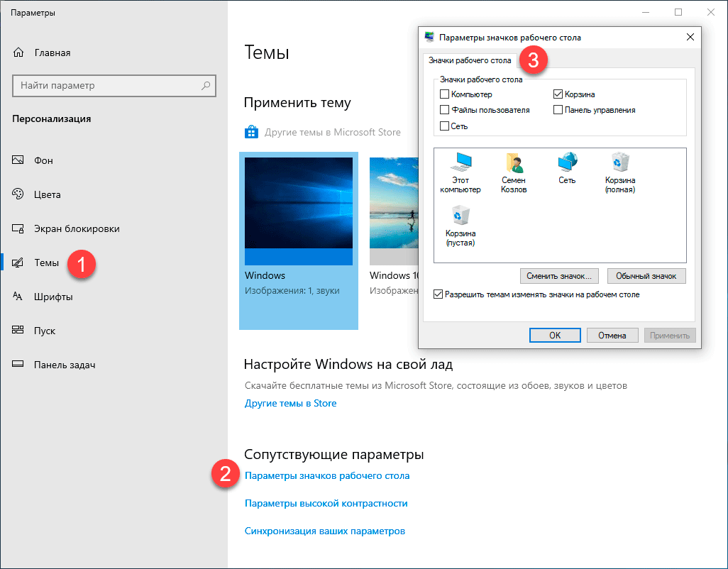This screenshot has height=569, width=728.
Task: Switch to Значки рабочего стола tab
Action: (470, 60)
